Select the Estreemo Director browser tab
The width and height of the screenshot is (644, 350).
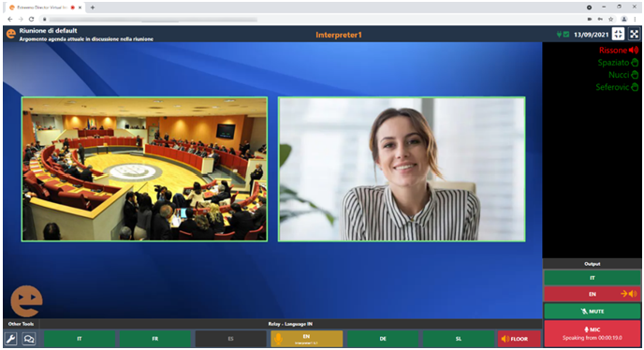click(x=44, y=7)
